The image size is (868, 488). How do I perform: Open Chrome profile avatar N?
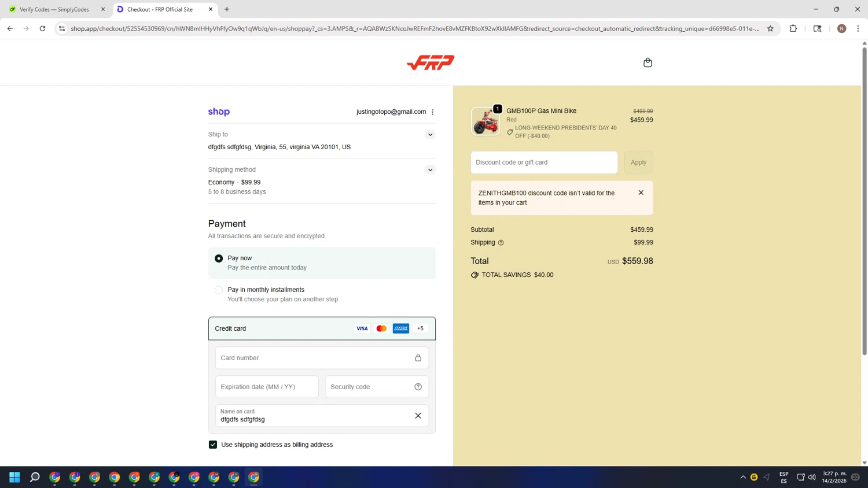tap(841, 28)
